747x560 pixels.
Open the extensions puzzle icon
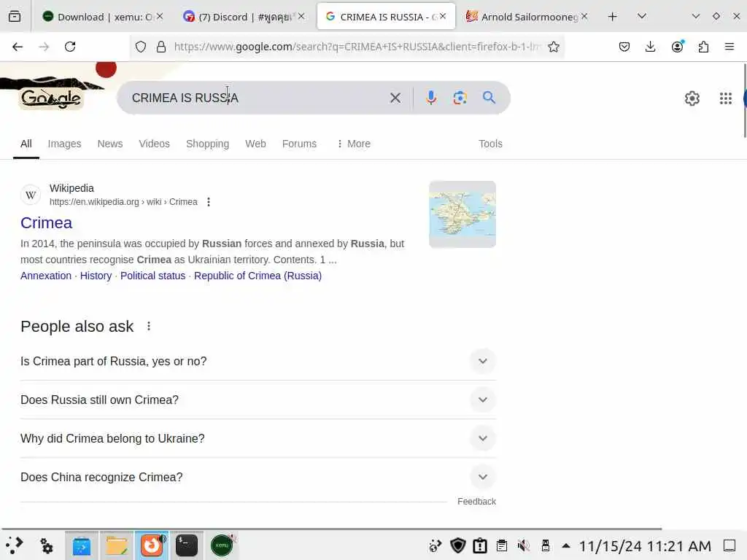point(703,47)
